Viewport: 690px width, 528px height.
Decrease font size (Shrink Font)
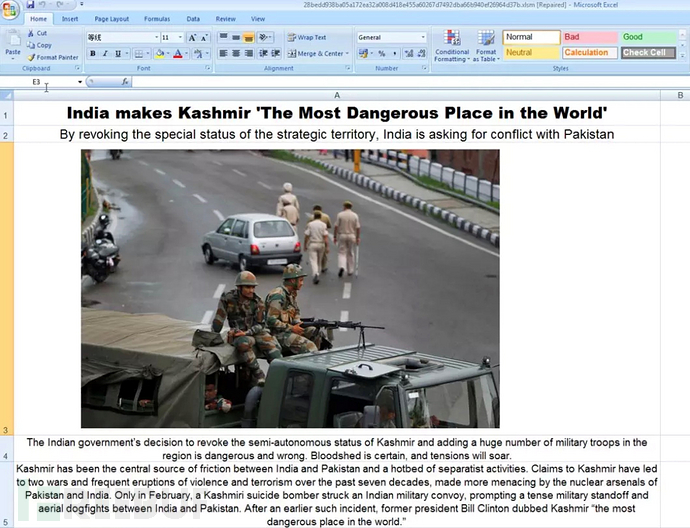(x=204, y=38)
